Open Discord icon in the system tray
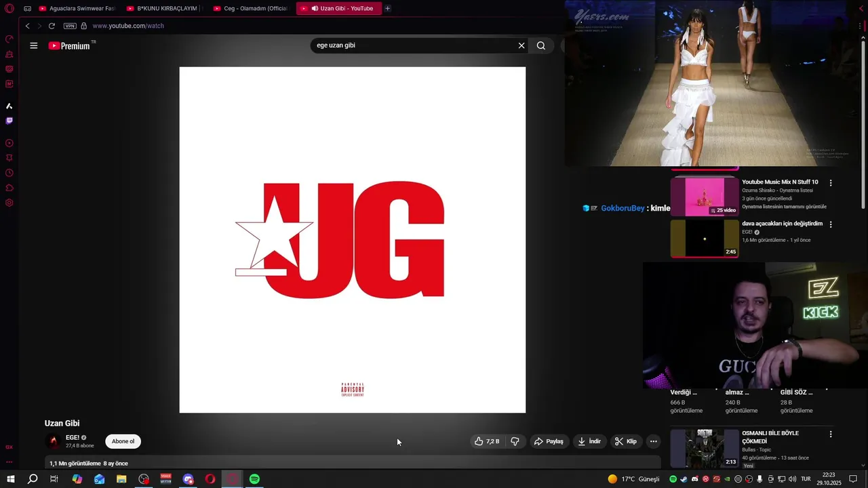 (694, 479)
